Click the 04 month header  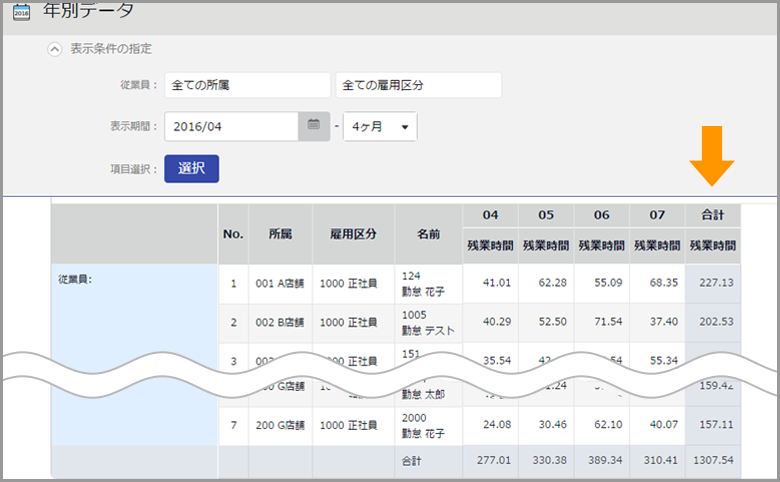tap(490, 215)
